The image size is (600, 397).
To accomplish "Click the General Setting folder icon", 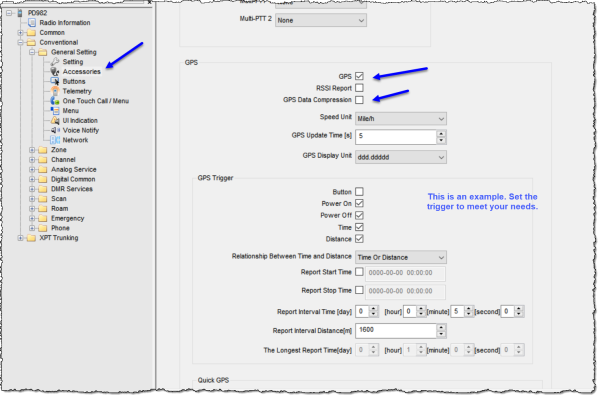I will pos(43,52).
